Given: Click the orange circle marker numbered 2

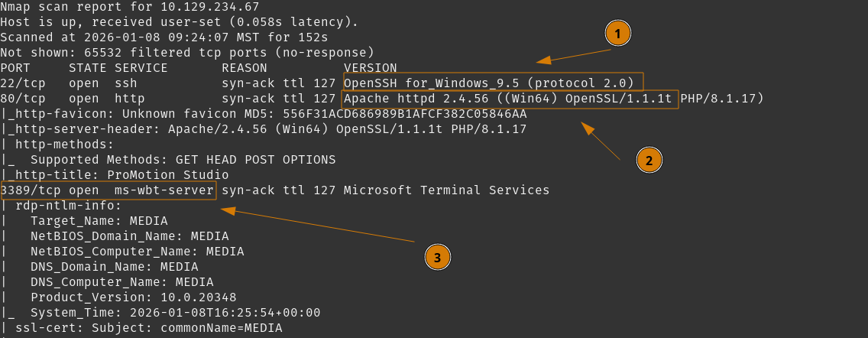Looking at the screenshot, I should (649, 160).
